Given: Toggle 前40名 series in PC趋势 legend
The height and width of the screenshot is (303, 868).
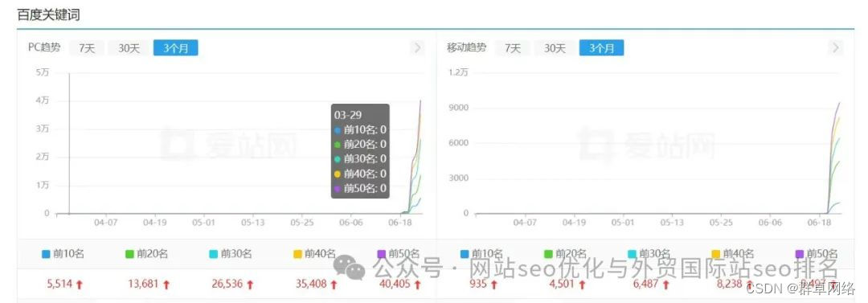Looking at the screenshot, I should click(x=314, y=254).
